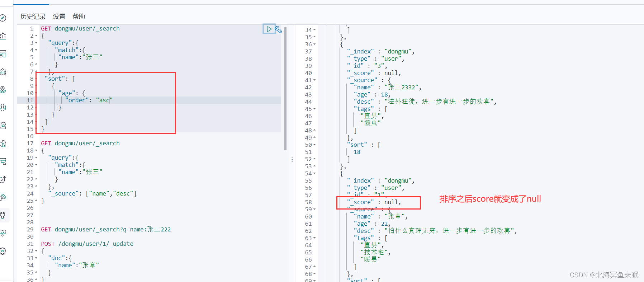
Task: Click the "懒虫" tag in response
Action: (371, 123)
